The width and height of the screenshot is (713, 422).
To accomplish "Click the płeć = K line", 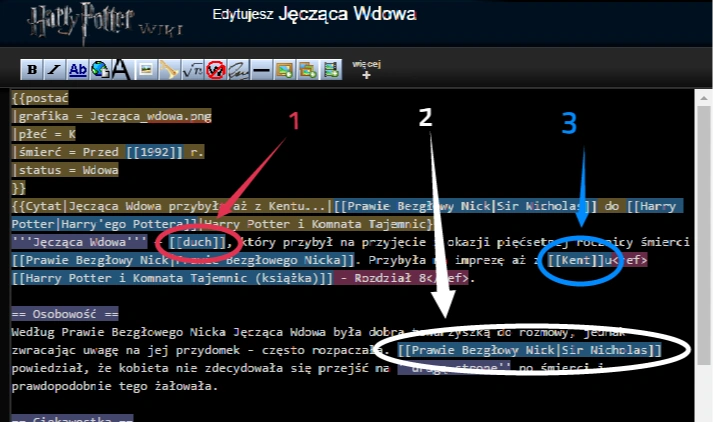I will coord(44,134).
